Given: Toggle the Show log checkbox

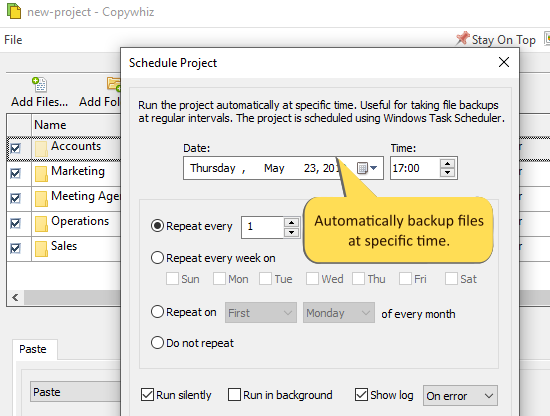Looking at the screenshot, I should click(x=361, y=395).
